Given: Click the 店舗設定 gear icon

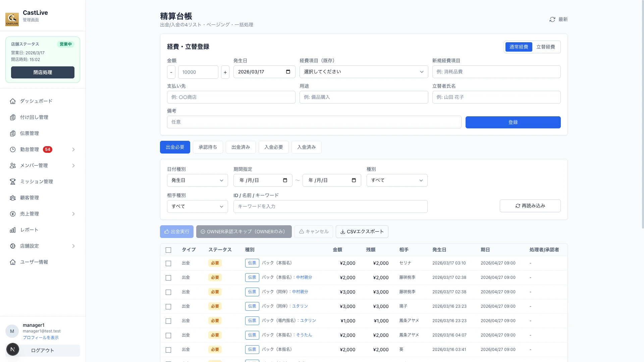Looking at the screenshot, I should 13,246.
